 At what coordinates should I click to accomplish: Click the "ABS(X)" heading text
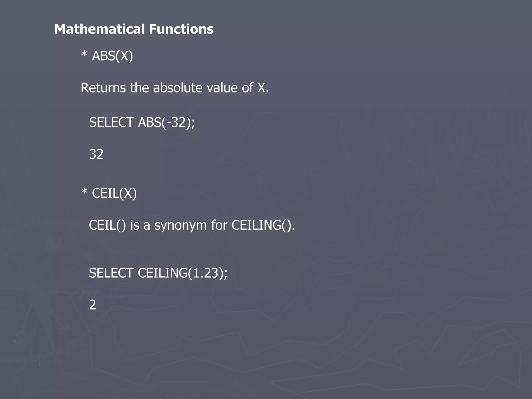click(x=112, y=56)
